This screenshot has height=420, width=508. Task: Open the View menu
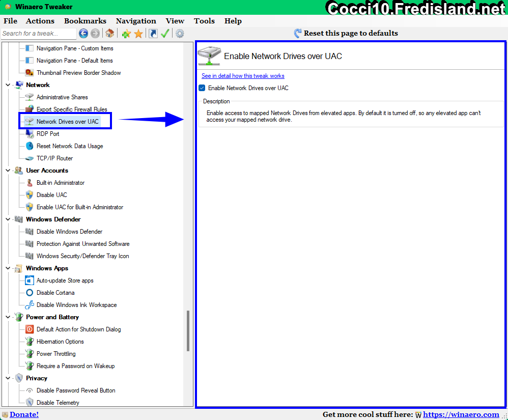tap(175, 21)
